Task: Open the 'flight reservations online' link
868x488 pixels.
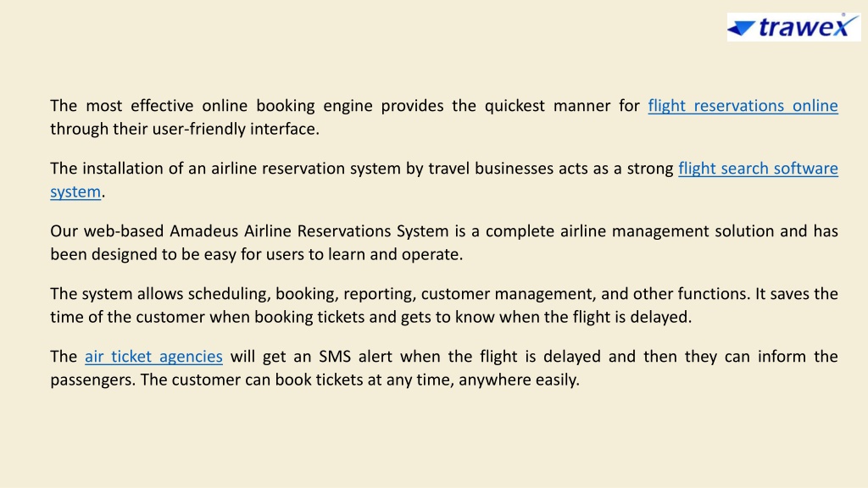Action: click(x=743, y=106)
